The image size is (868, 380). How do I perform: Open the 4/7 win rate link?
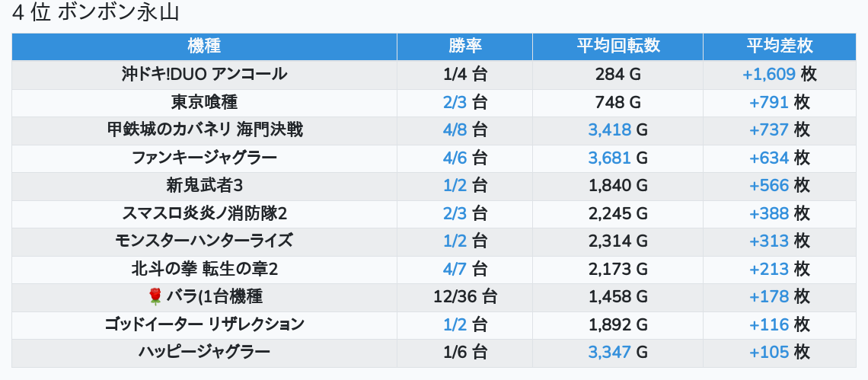pos(455,269)
